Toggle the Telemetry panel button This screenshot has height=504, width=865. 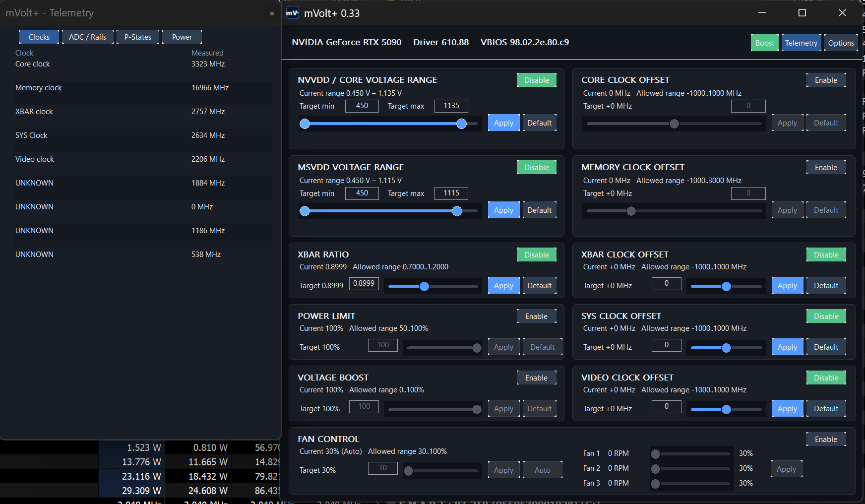point(801,43)
